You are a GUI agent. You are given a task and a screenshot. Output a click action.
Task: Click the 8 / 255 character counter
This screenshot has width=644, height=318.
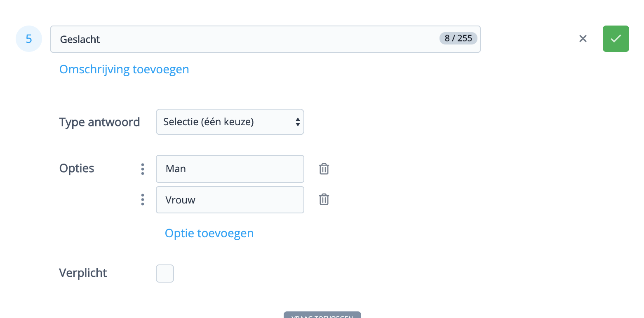click(458, 39)
